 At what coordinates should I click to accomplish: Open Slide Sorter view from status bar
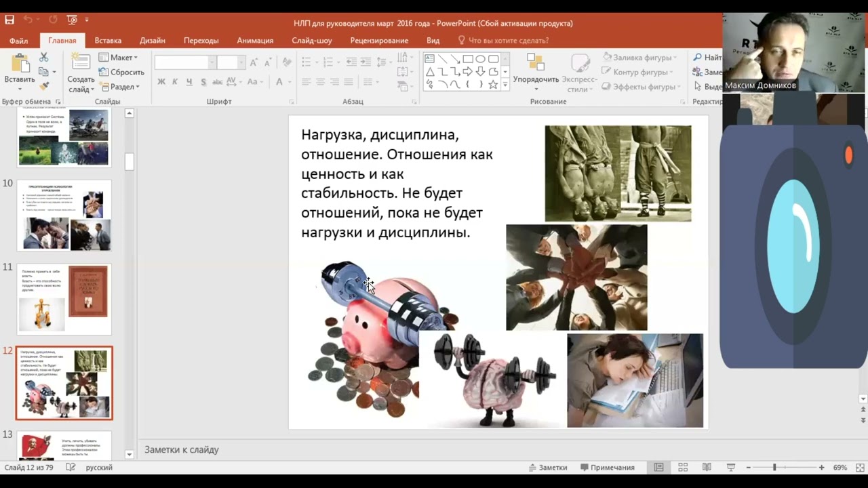point(683,468)
